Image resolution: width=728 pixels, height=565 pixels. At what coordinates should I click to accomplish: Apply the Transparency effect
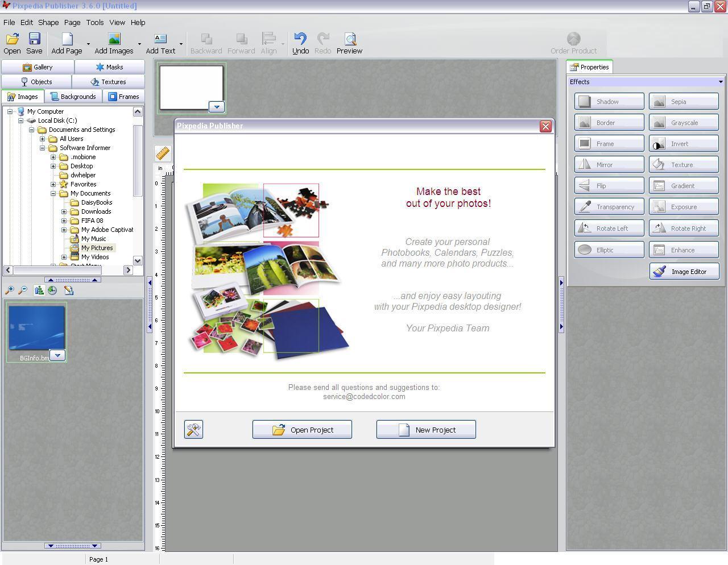(x=609, y=207)
